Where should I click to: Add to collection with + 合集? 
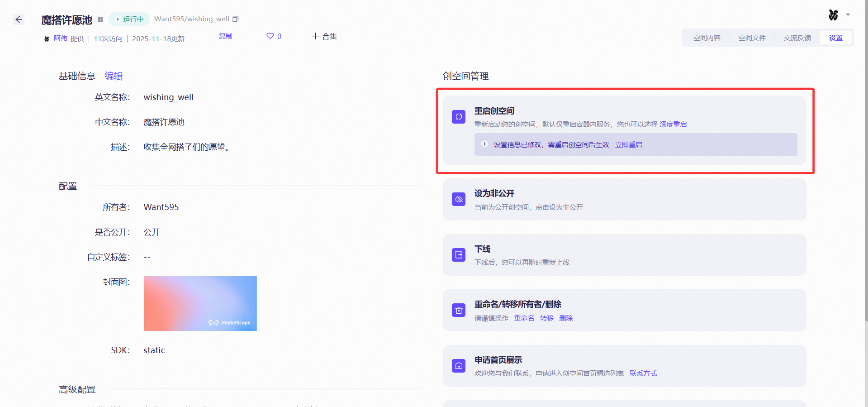(x=324, y=36)
